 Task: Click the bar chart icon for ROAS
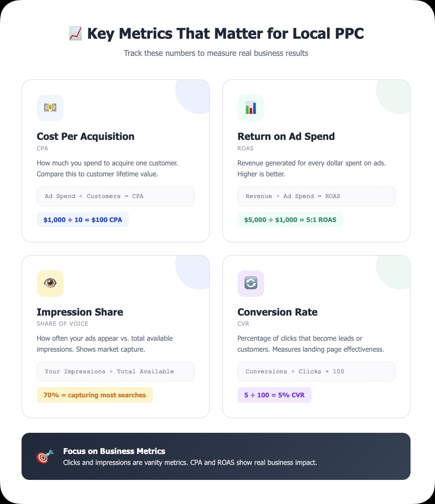(x=251, y=108)
